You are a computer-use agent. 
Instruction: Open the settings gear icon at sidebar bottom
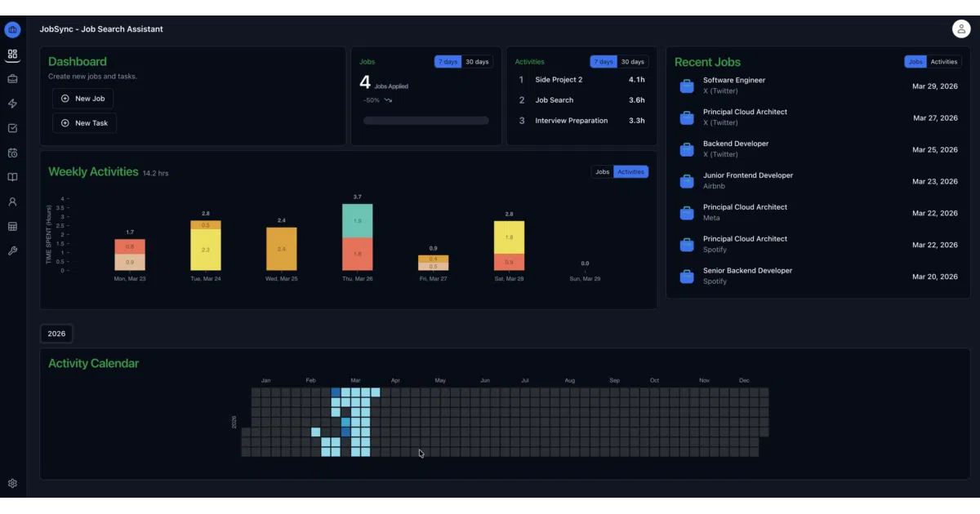tap(12, 483)
